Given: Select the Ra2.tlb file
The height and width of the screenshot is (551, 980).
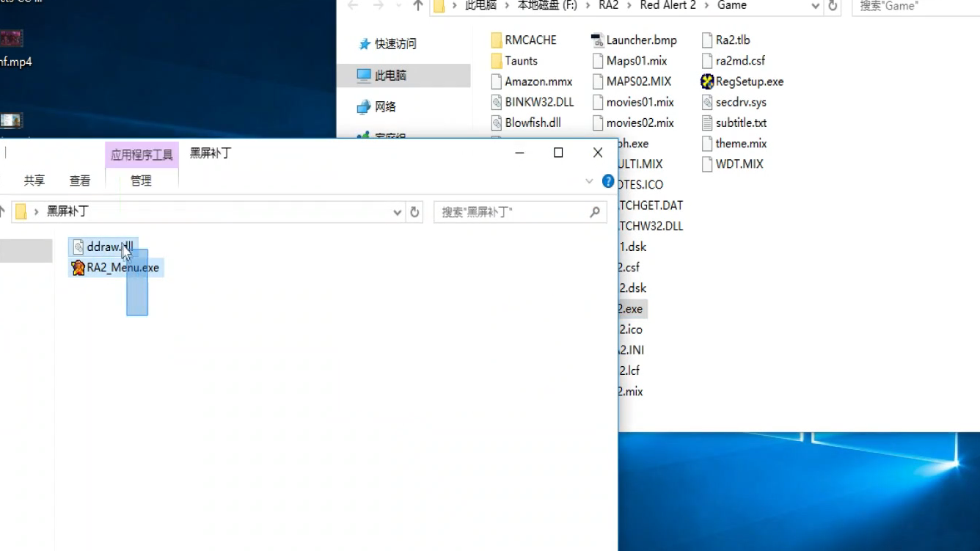Looking at the screenshot, I should click(725, 40).
